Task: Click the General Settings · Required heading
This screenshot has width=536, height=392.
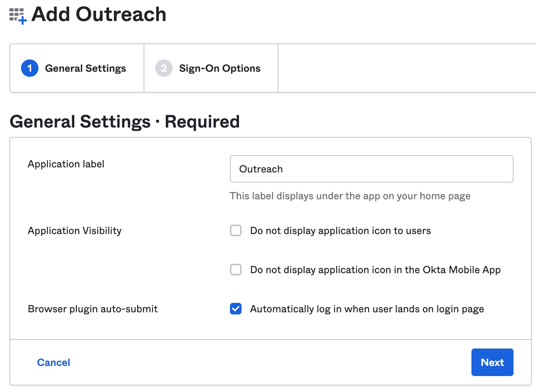Action: tap(125, 121)
